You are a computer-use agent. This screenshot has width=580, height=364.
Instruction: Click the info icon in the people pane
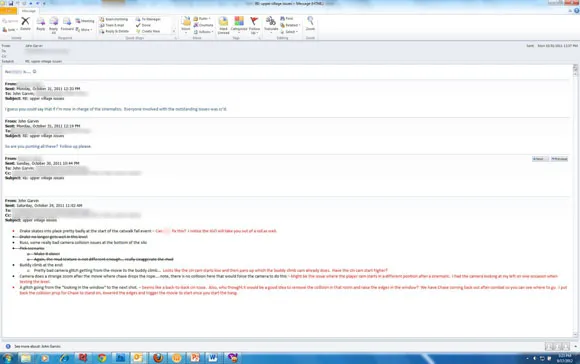pyautogui.click(x=8, y=347)
